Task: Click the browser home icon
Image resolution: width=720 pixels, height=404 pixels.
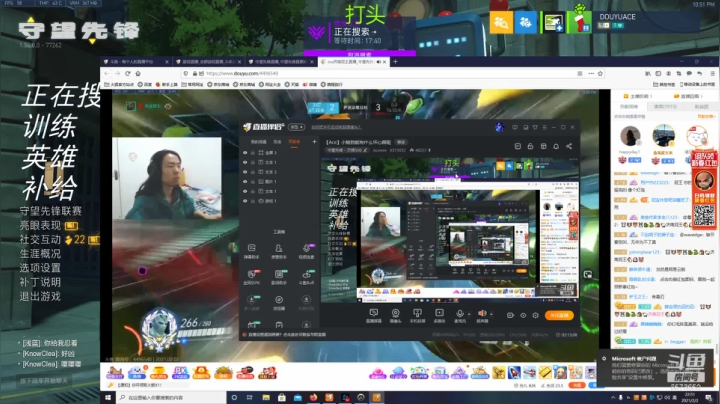Action: [x=138, y=73]
